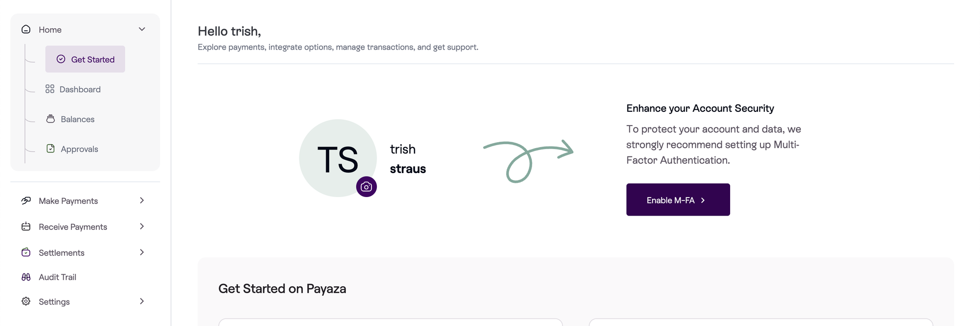This screenshot has width=980, height=326.
Task: Click the Audit Trail binoculars icon
Action: tap(26, 277)
